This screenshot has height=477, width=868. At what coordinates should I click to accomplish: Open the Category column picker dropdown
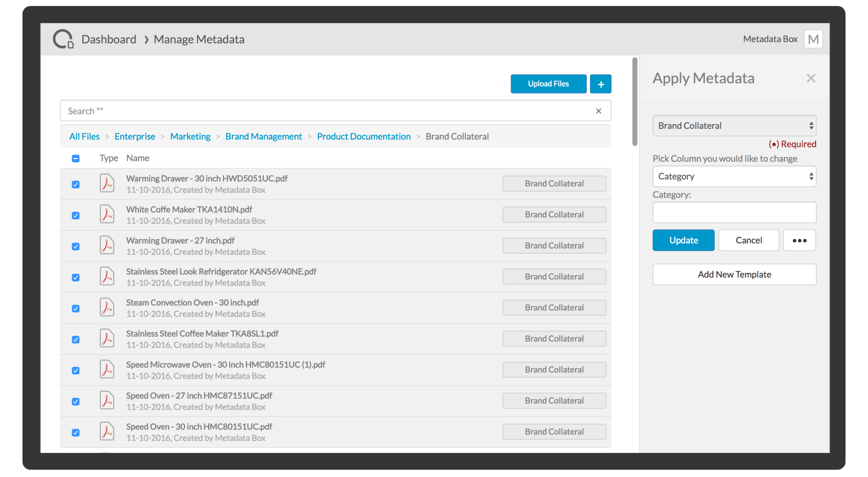pyautogui.click(x=734, y=176)
